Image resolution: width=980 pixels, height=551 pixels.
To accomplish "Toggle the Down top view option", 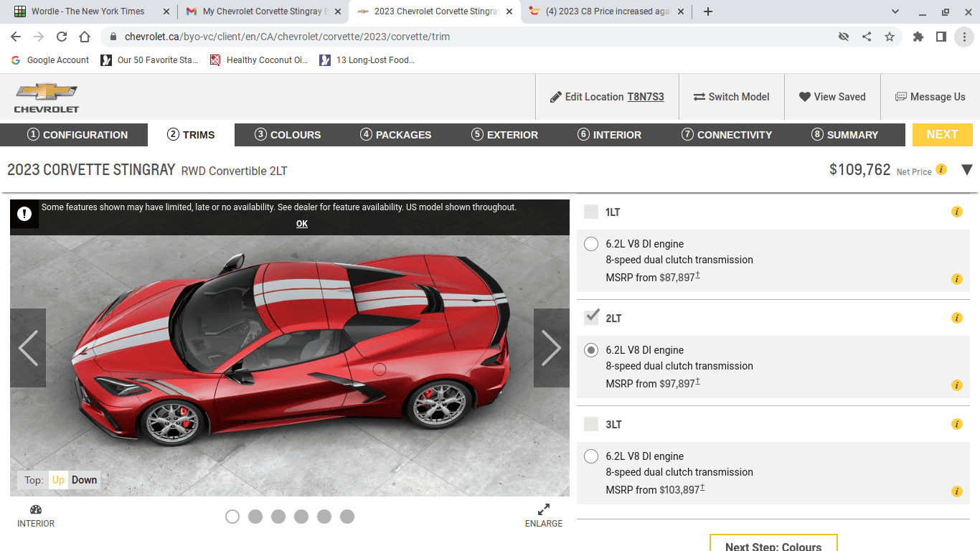I will point(84,479).
